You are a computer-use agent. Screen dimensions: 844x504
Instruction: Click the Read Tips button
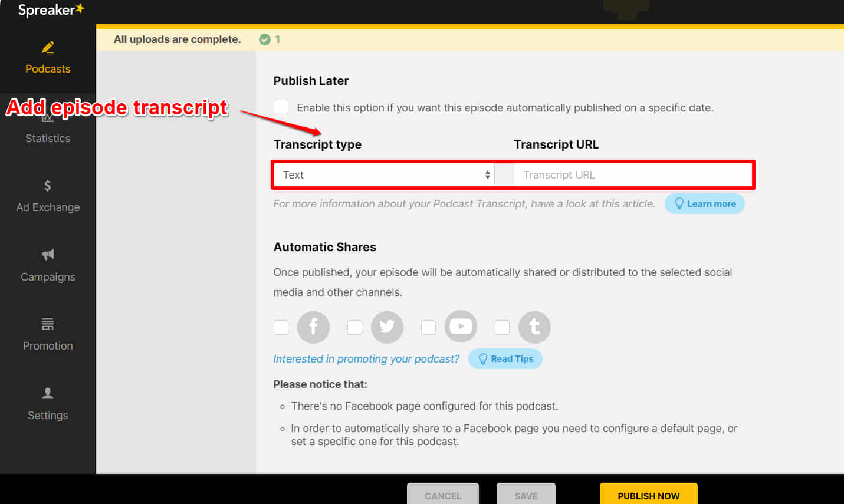point(505,358)
